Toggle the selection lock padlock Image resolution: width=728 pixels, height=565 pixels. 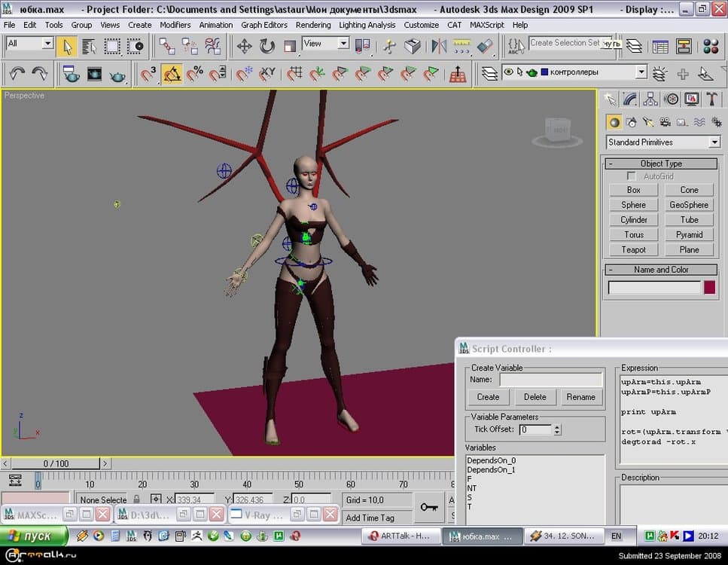[x=136, y=499]
